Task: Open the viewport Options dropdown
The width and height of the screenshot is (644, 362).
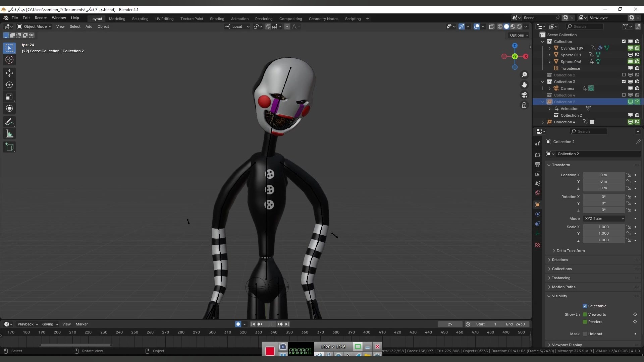Action: (519, 35)
